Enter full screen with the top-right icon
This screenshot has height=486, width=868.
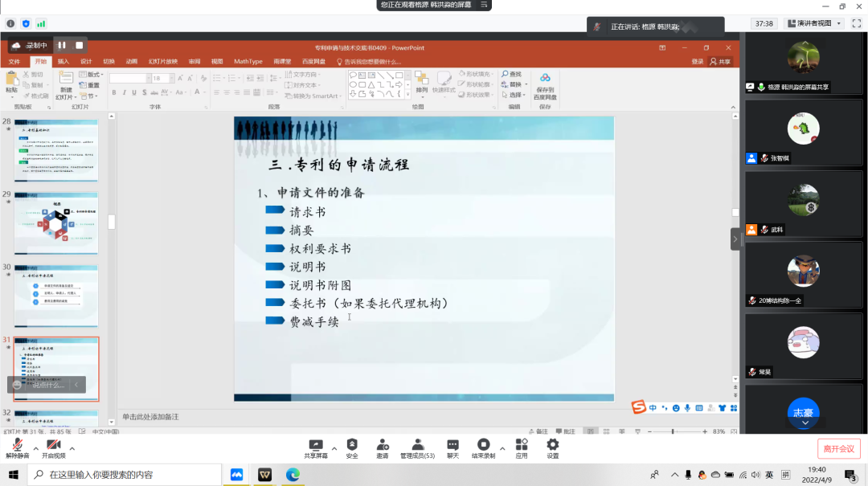(855, 23)
